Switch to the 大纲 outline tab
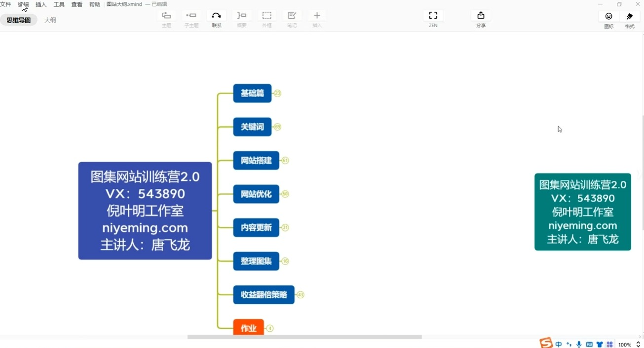Viewport: 644px width, 348px height. pos(50,20)
